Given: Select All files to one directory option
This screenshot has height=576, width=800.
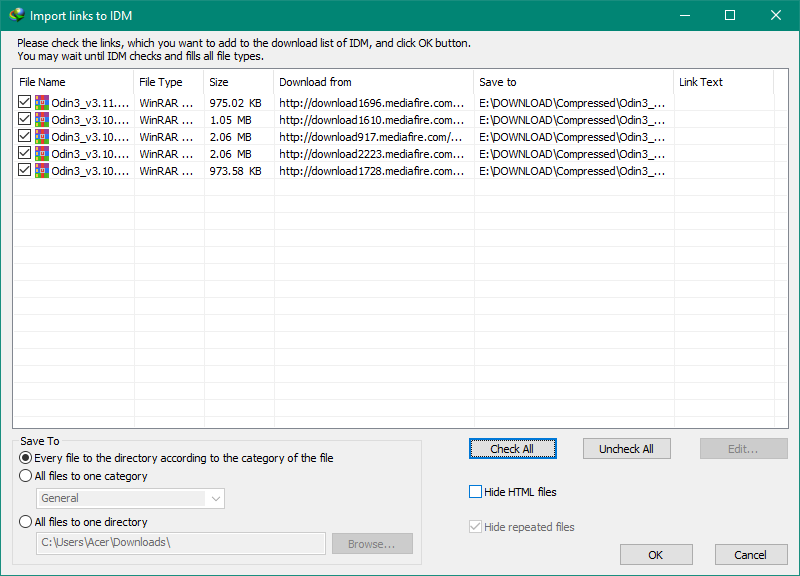Looking at the screenshot, I should [x=26, y=521].
